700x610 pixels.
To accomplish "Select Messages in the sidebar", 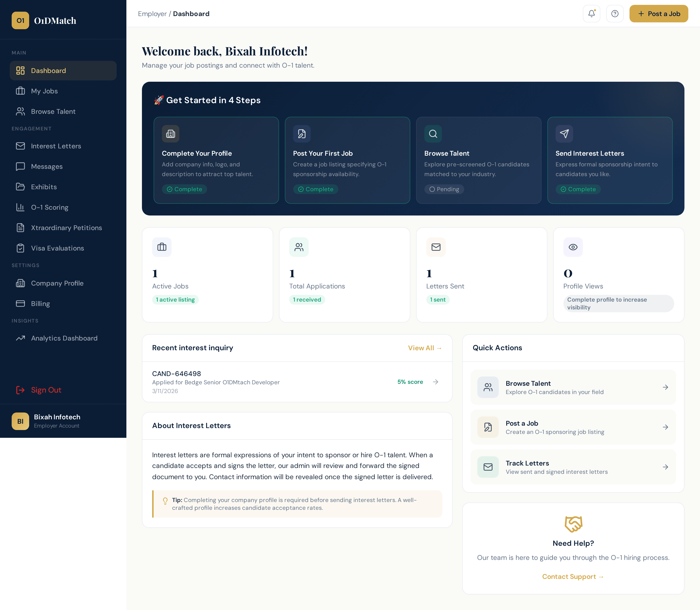I will [63, 166].
